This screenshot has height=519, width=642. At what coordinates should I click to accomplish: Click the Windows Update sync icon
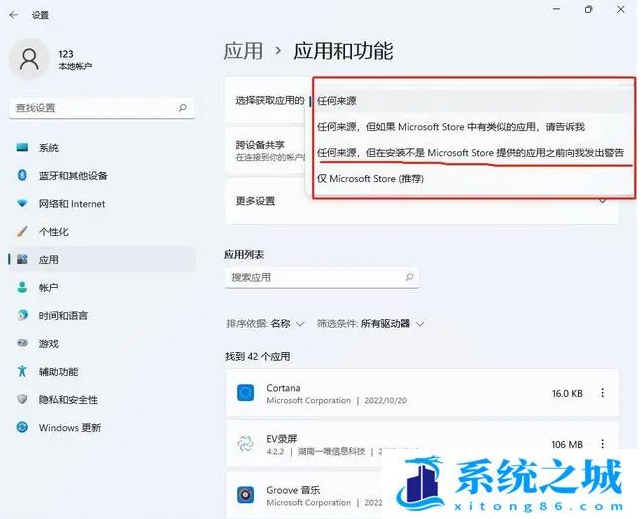(x=22, y=427)
